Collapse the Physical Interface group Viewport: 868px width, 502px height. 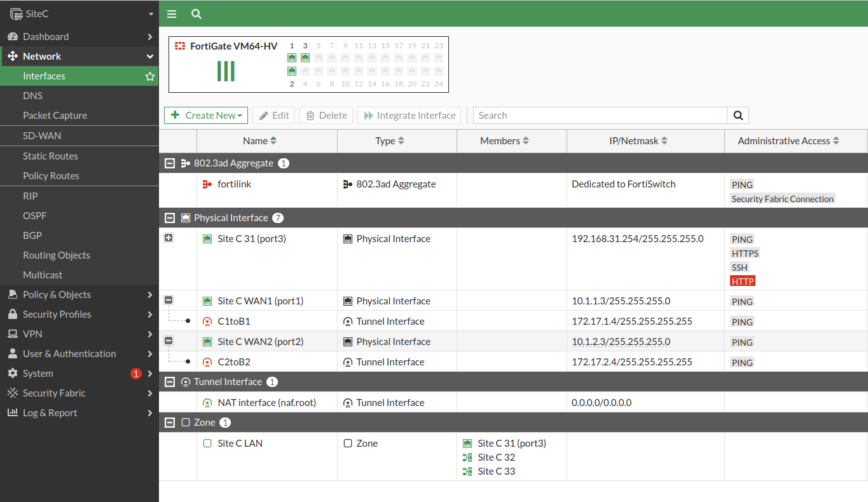(170, 218)
